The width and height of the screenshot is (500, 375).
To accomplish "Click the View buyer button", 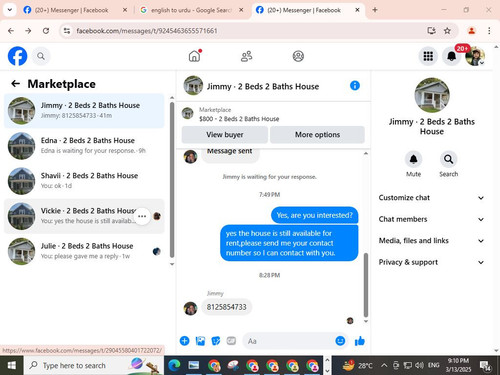I will [x=225, y=135].
